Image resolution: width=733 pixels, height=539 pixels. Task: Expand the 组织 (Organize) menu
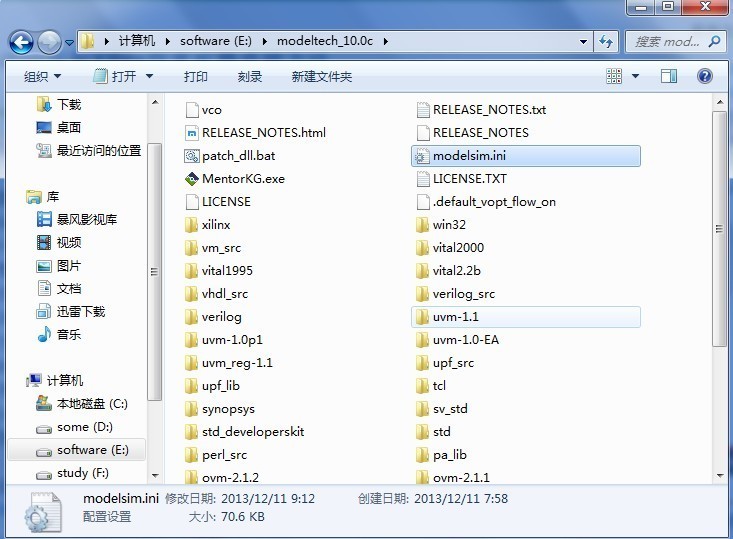pos(42,77)
